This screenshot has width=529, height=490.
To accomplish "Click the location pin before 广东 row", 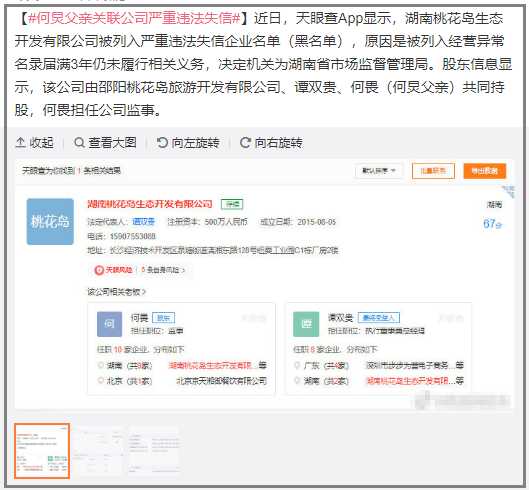I will [x=297, y=365].
